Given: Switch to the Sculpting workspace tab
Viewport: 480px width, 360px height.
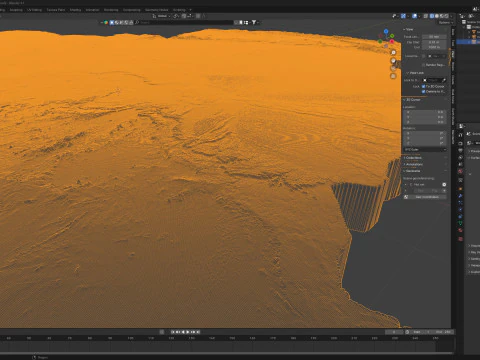Looking at the screenshot, I should point(16,10).
